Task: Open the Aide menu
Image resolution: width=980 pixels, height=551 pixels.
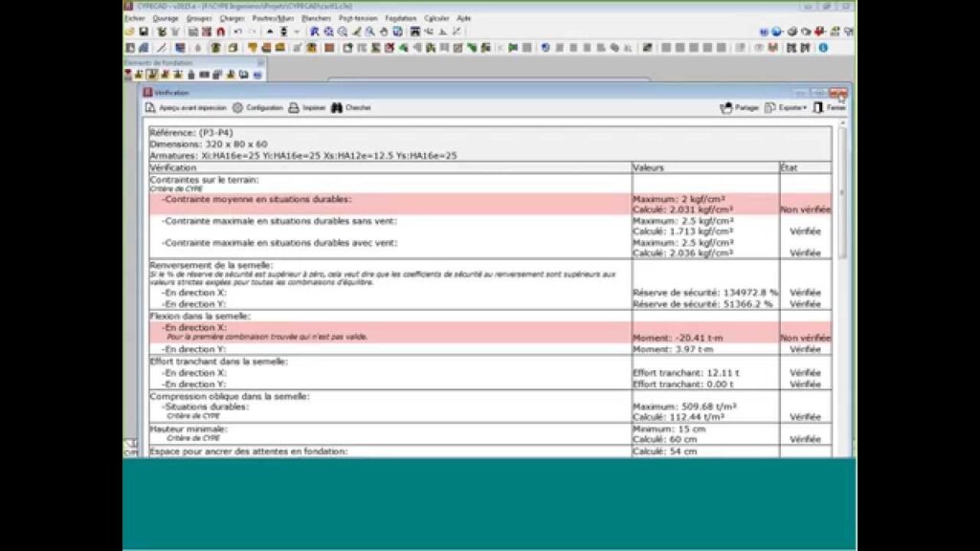Action: coord(464,18)
